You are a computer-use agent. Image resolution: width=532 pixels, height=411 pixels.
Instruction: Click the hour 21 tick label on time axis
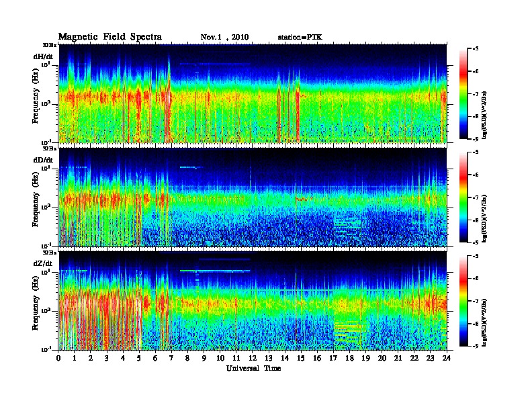coord(398,359)
